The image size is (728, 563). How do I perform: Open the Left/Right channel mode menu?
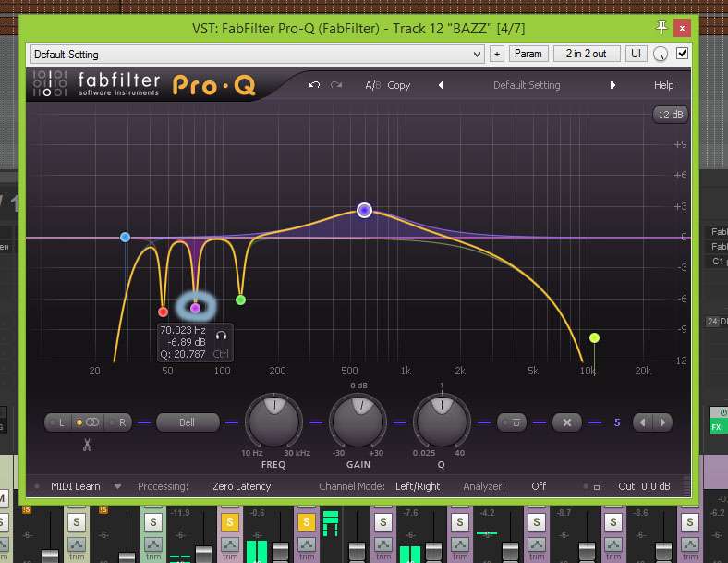[x=418, y=486]
